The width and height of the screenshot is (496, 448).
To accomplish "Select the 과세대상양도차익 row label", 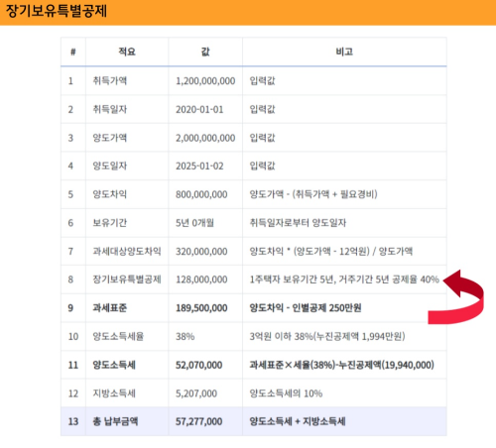I will pos(127,251).
